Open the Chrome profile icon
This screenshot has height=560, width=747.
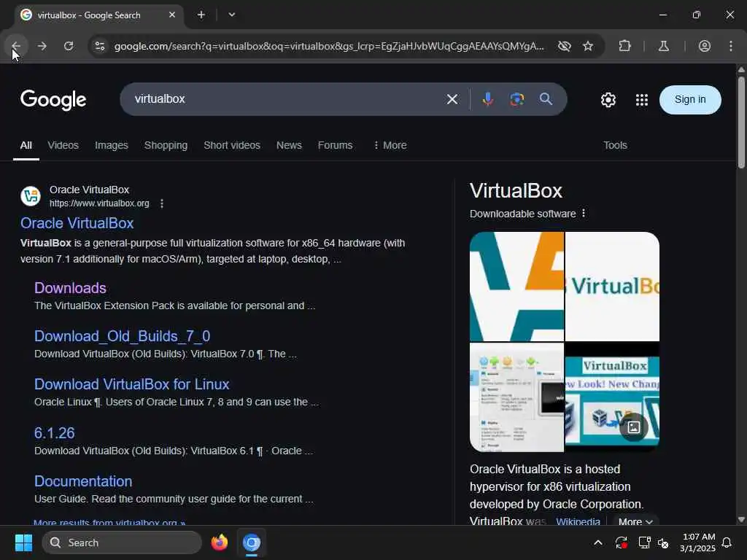coord(704,46)
